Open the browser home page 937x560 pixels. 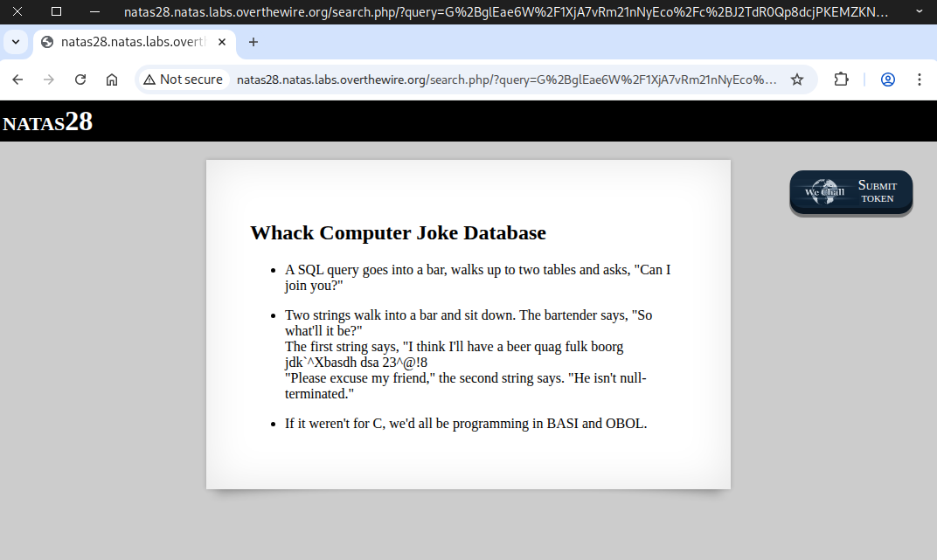point(112,80)
